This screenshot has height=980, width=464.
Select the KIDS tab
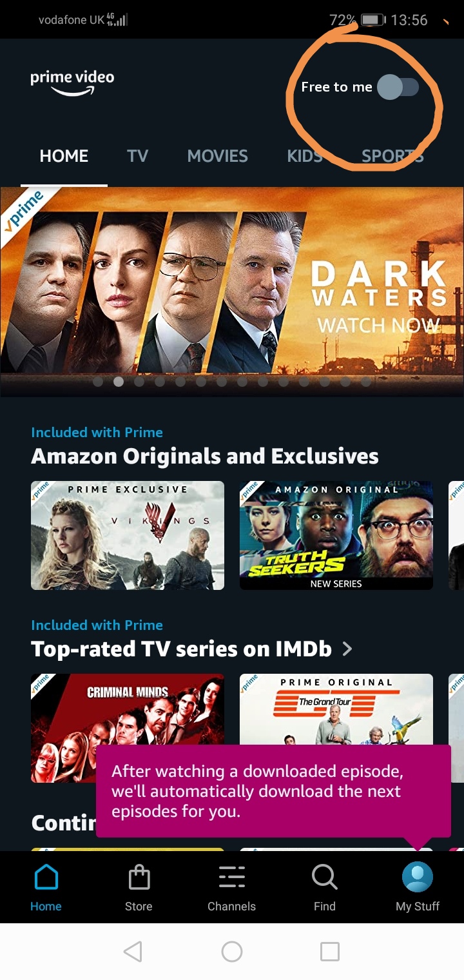tap(305, 156)
